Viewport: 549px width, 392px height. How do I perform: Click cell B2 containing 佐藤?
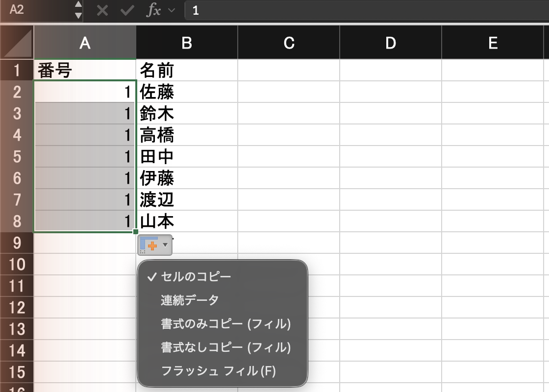point(187,92)
